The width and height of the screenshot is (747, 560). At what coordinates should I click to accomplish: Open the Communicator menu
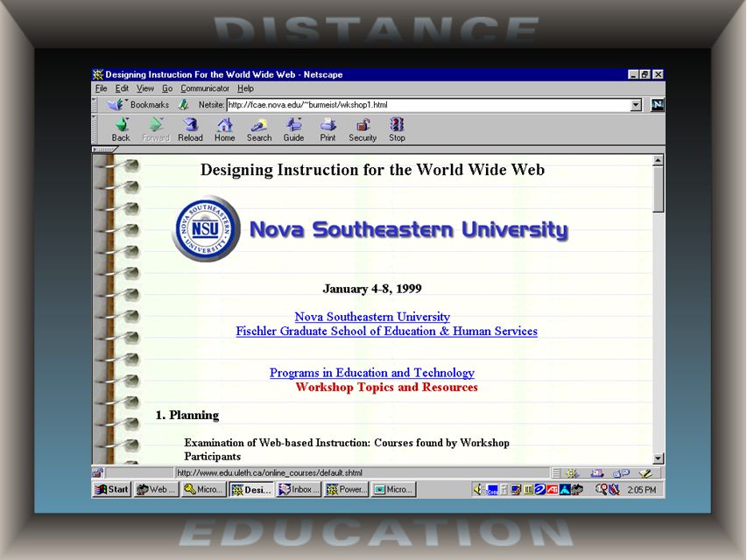pos(205,88)
